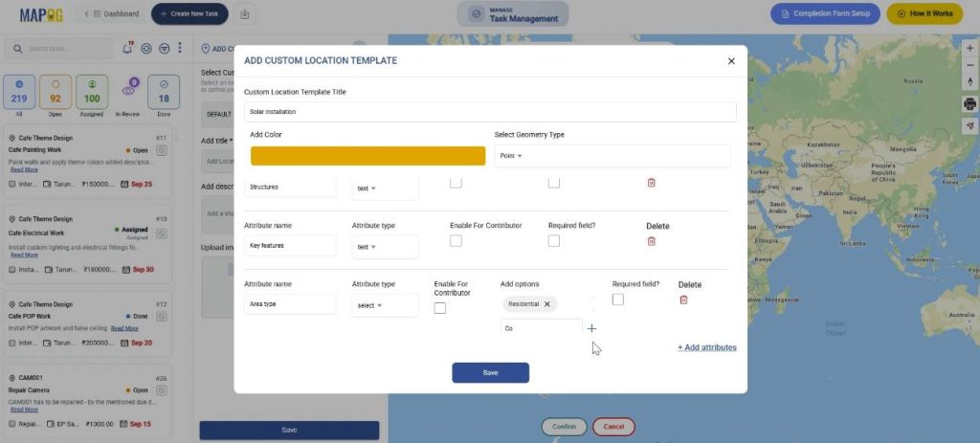Toggle Required field for Key features
The height and width of the screenshot is (443, 980).
554,240
